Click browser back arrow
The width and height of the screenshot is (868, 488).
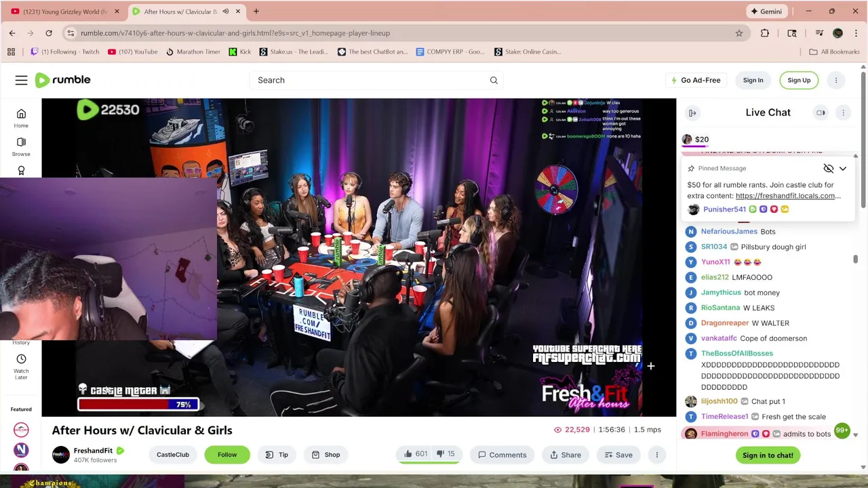coord(12,33)
